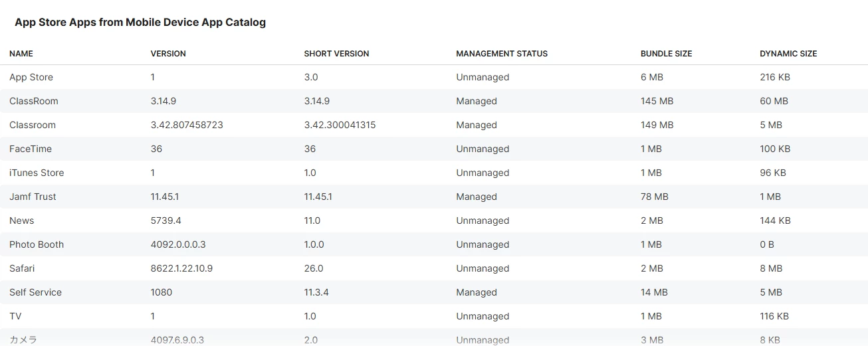
Task: Select the 96 KB dynamic size cell
Action: coord(773,173)
